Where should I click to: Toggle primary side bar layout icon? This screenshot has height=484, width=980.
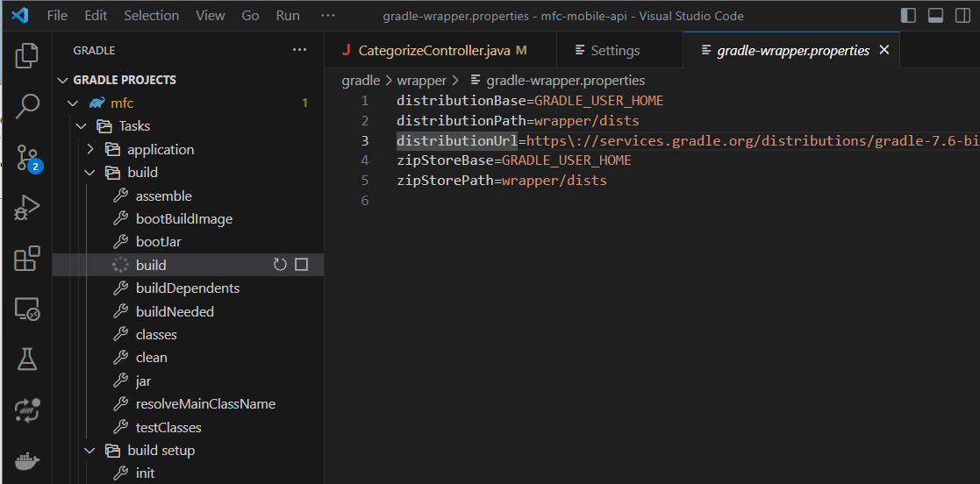908,16
